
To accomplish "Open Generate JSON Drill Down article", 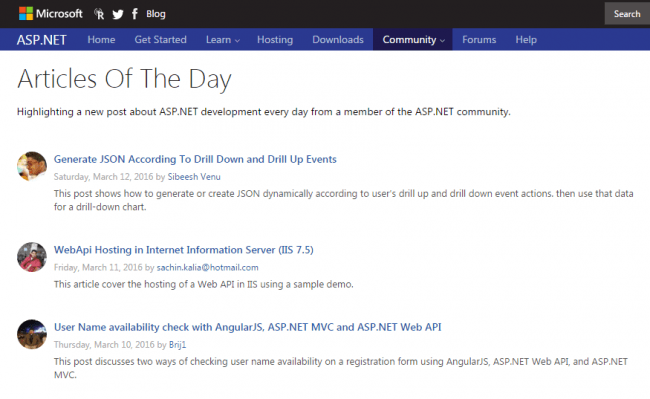I will pos(195,159).
